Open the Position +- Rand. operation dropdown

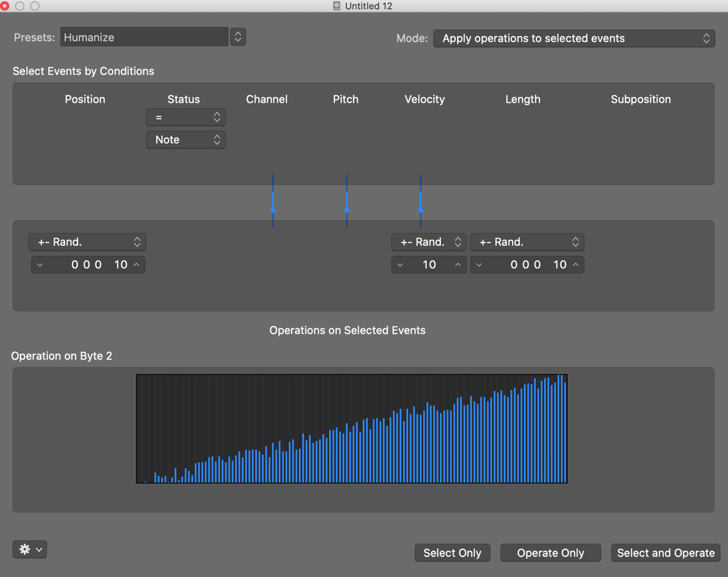(x=87, y=242)
